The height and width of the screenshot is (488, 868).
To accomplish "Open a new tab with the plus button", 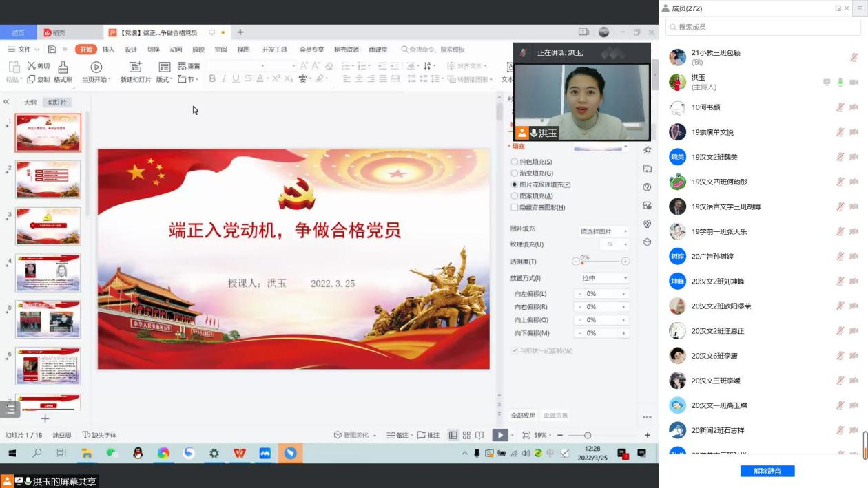I will pos(240,32).
